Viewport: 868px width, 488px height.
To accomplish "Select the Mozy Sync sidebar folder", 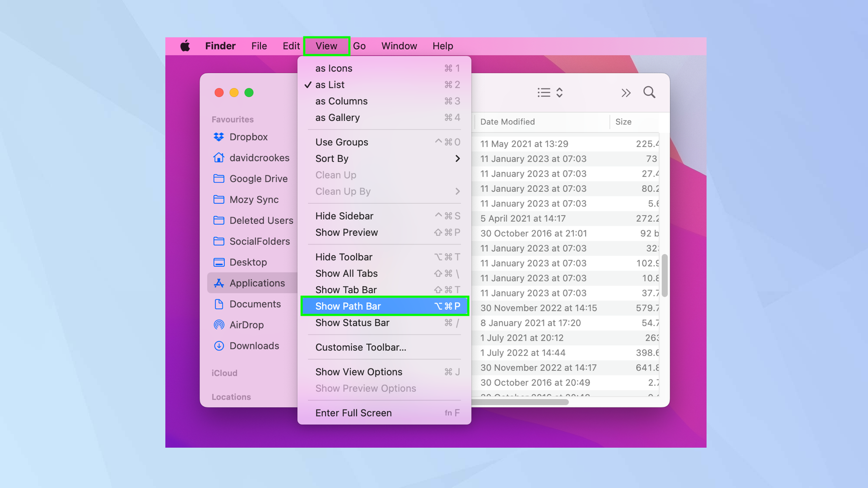I will (254, 200).
